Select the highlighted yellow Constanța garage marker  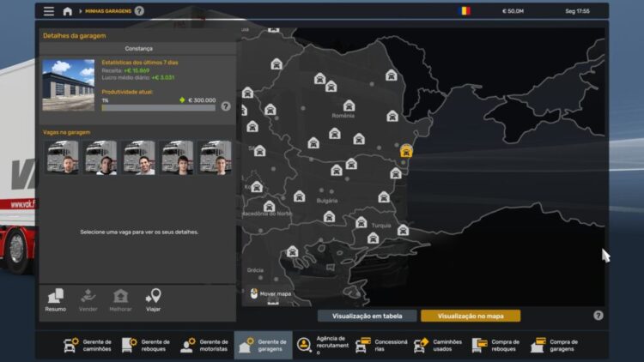[406, 151]
